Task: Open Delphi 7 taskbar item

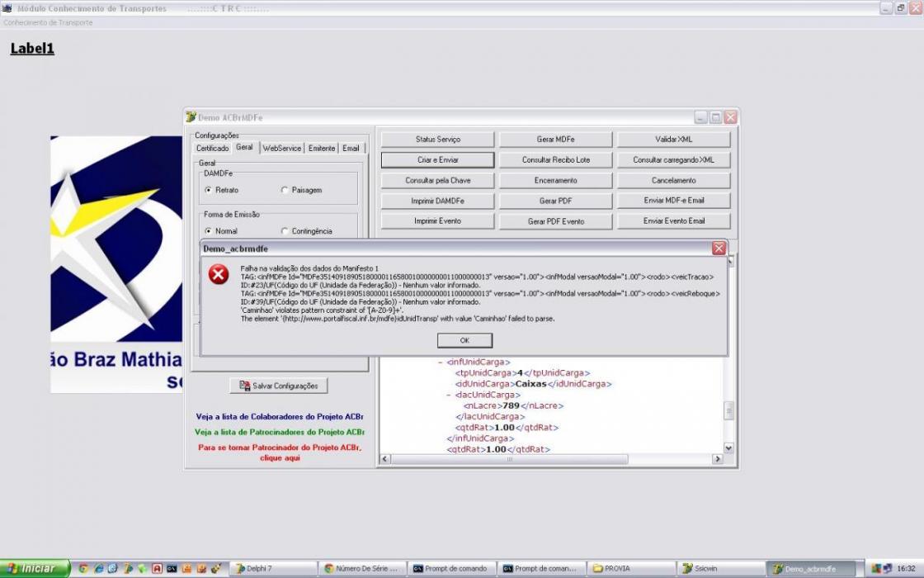Action: (x=273, y=569)
